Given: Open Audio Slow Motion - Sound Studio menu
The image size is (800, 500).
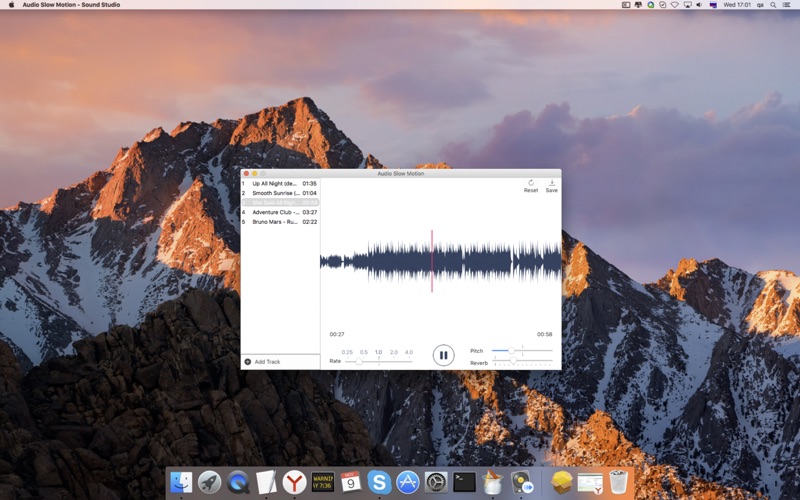Looking at the screenshot, I should [x=71, y=5].
